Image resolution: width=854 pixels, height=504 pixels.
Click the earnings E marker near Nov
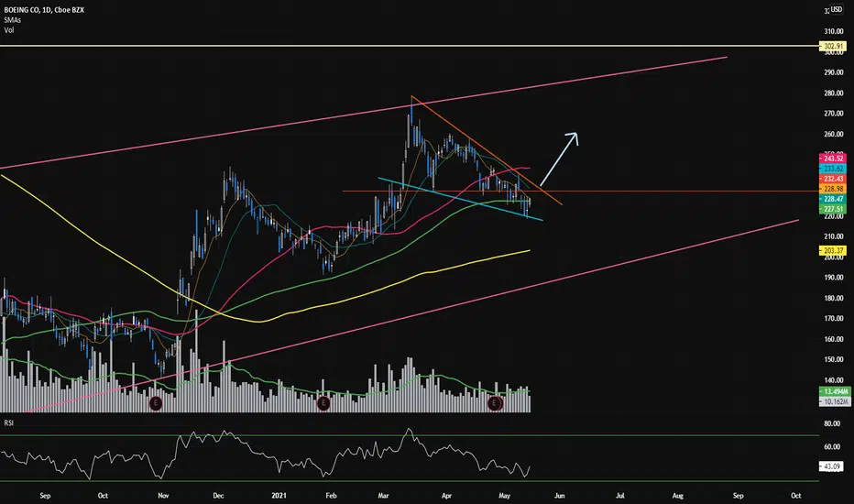click(156, 403)
